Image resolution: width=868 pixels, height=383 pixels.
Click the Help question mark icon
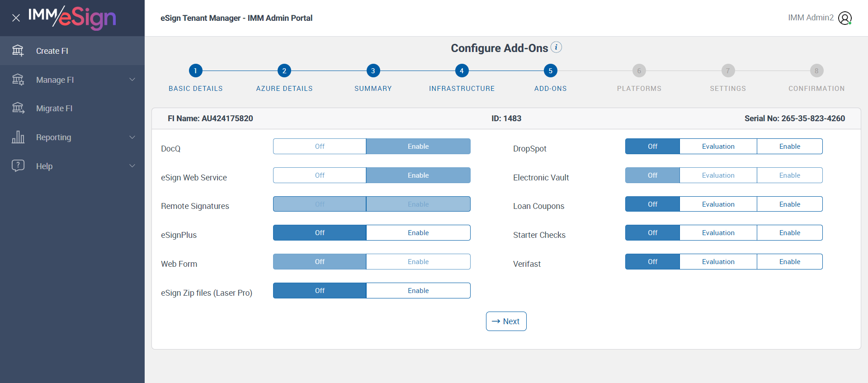[x=18, y=165]
